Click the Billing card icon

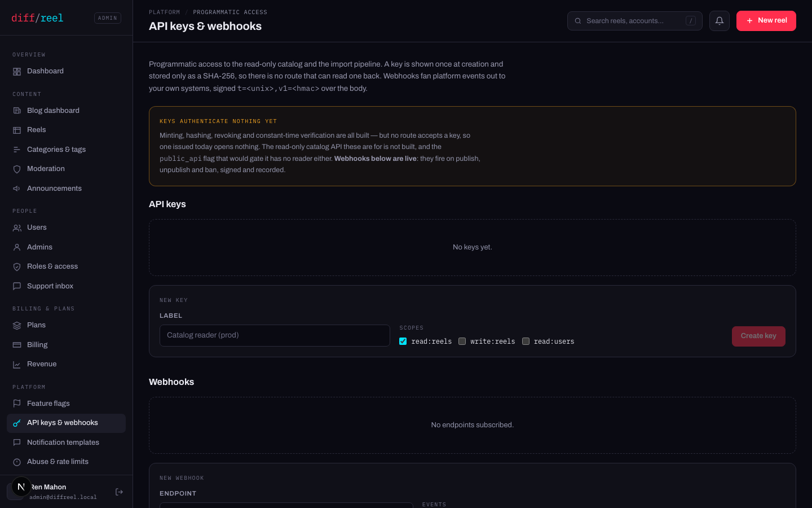pyautogui.click(x=17, y=345)
